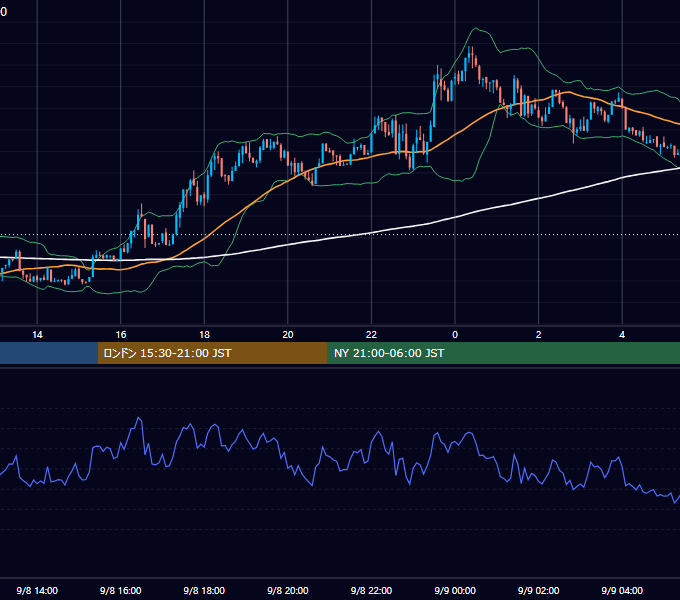
Task: Click the 9/9 00:00 time label
Action: (455, 590)
